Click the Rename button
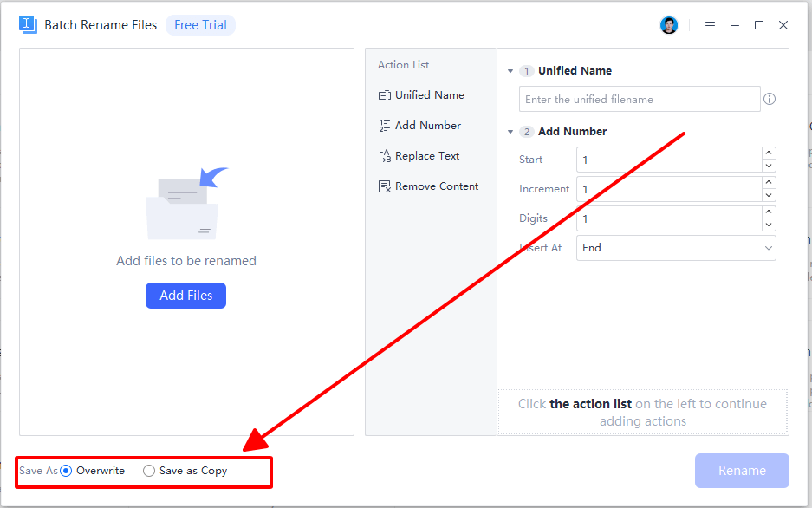The width and height of the screenshot is (812, 508). click(742, 471)
